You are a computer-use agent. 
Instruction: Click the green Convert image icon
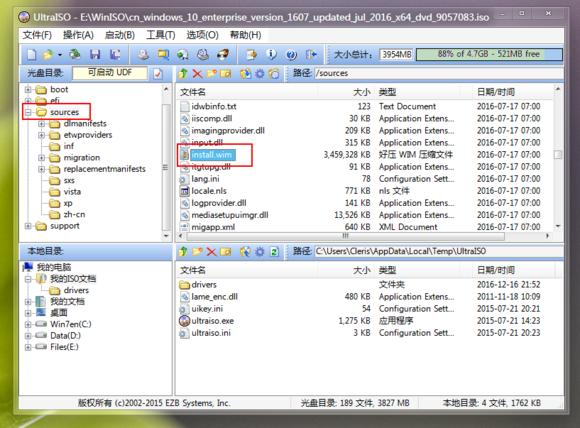[x=183, y=55]
